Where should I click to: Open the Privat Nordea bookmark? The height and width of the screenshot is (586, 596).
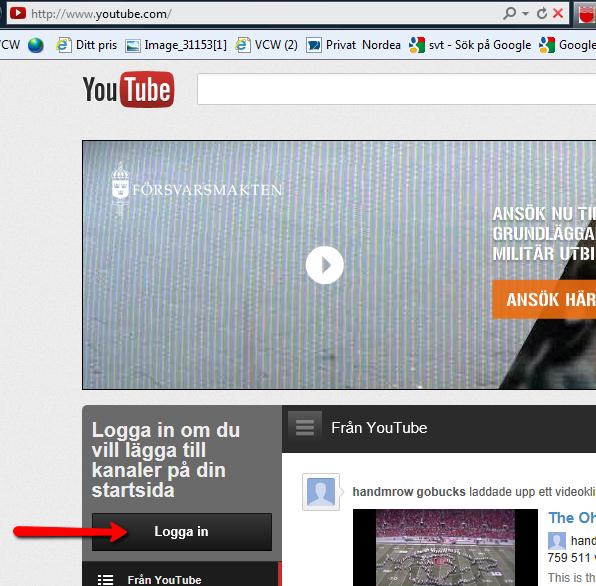(353, 45)
